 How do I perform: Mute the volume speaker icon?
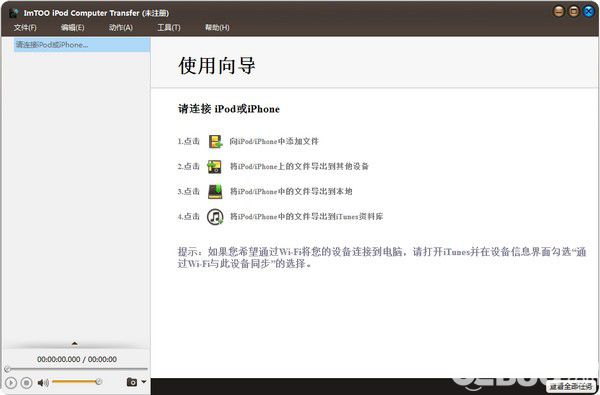[x=43, y=382]
